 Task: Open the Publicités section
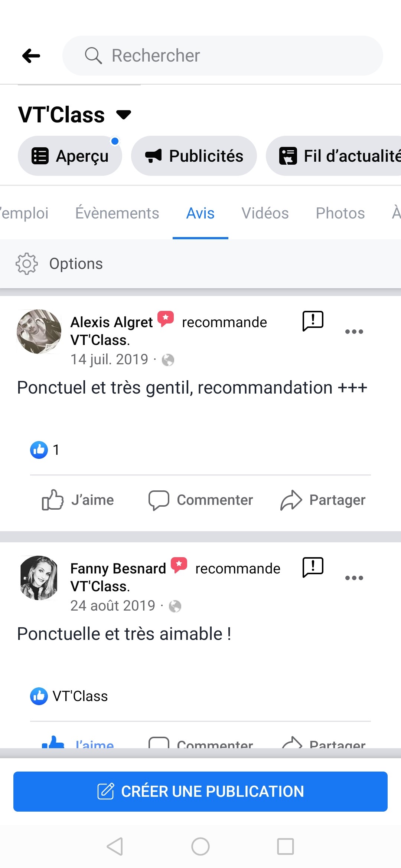click(194, 156)
